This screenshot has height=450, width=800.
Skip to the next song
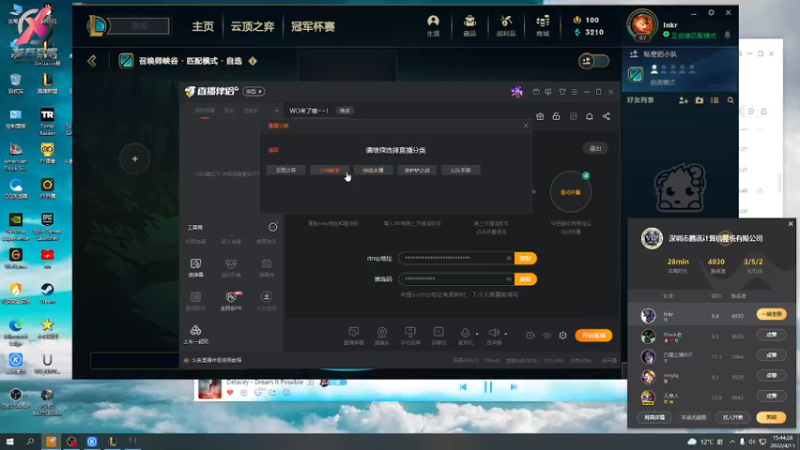[514, 387]
